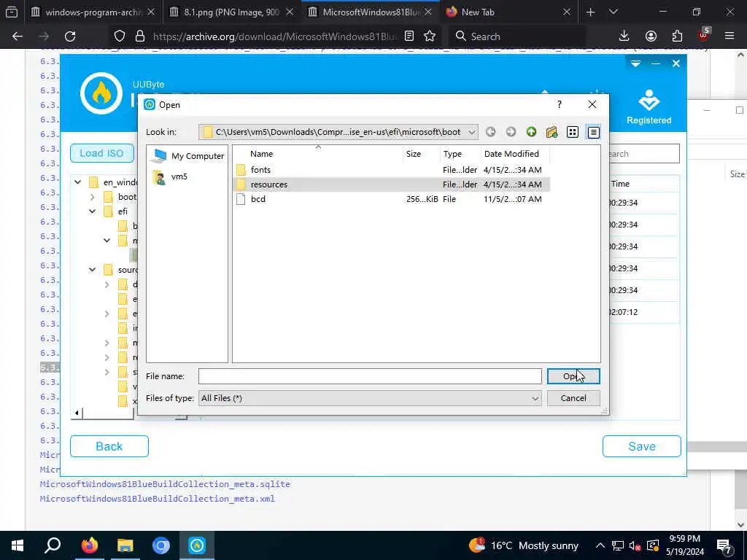Bookmark this page star icon
The width and height of the screenshot is (747, 560).
click(430, 36)
